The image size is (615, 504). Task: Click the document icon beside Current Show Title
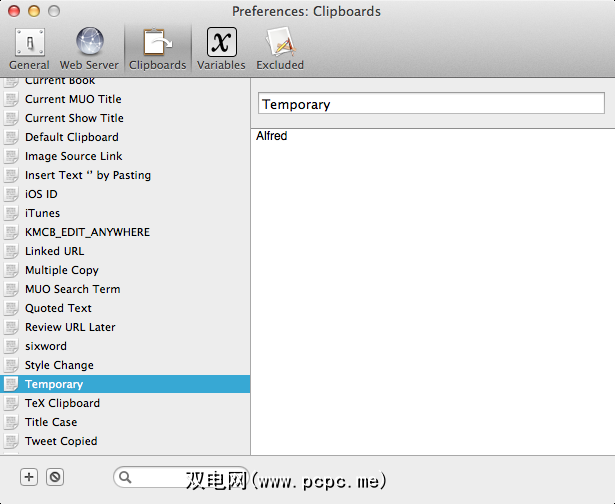(x=11, y=118)
